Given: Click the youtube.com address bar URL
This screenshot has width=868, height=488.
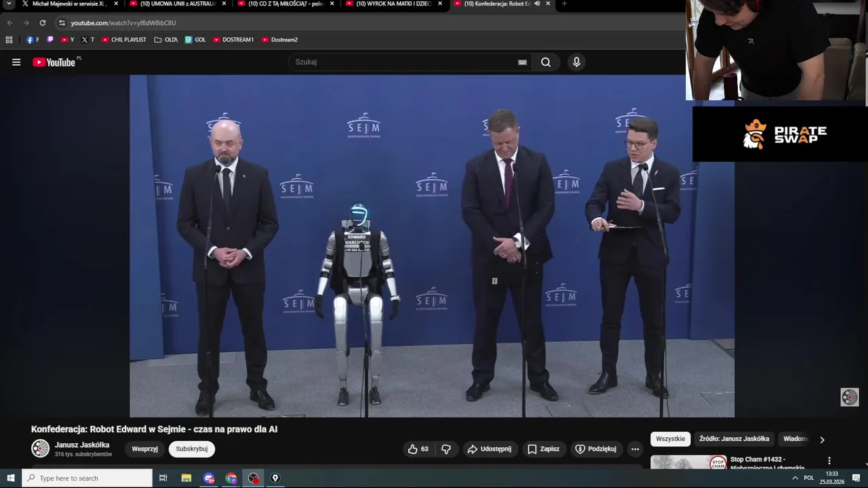Looking at the screenshot, I should (x=123, y=23).
